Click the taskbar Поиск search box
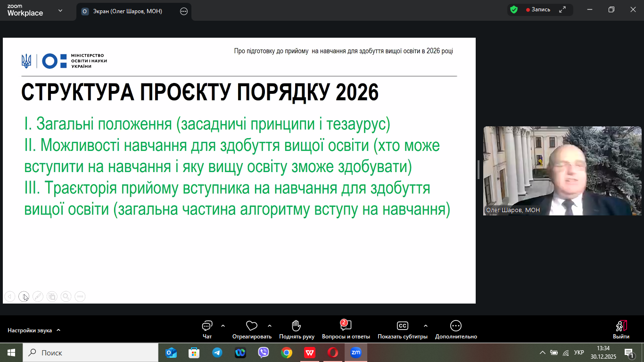 (91, 353)
